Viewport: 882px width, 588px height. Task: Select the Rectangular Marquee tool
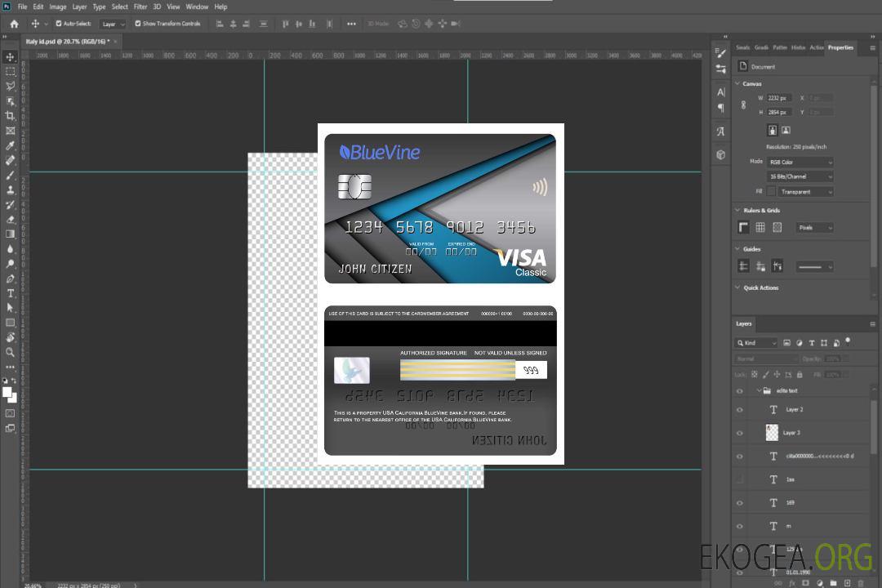(10, 72)
